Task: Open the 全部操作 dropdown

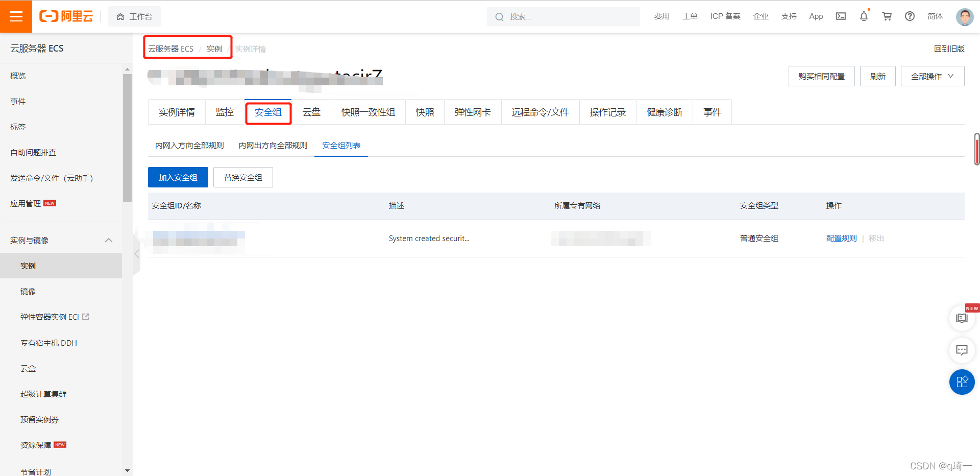Action: pos(932,76)
